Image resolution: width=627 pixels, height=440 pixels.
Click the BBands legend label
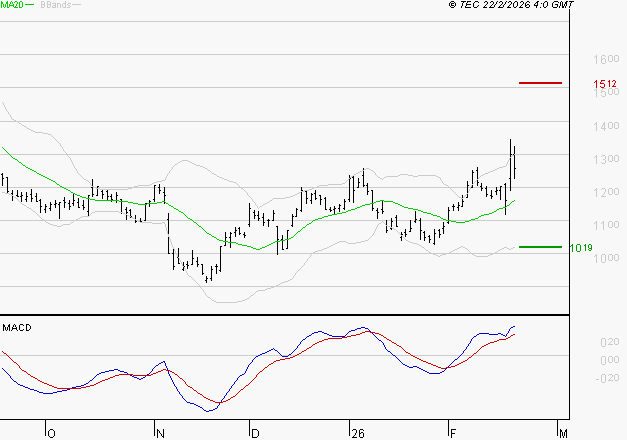pyautogui.click(x=56, y=5)
